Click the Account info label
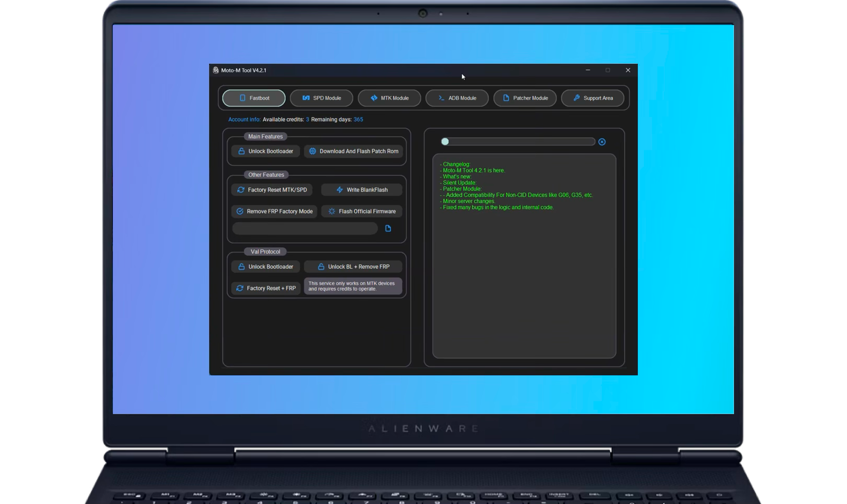 (x=244, y=120)
